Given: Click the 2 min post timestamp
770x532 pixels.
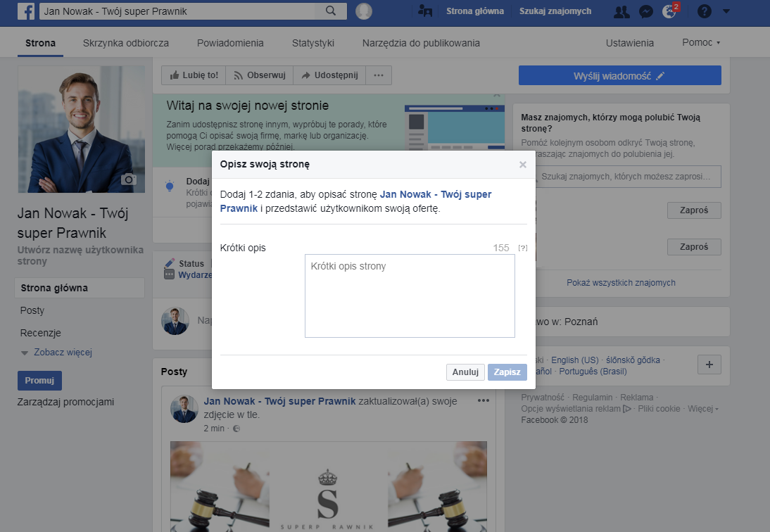Looking at the screenshot, I should pos(214,429).
